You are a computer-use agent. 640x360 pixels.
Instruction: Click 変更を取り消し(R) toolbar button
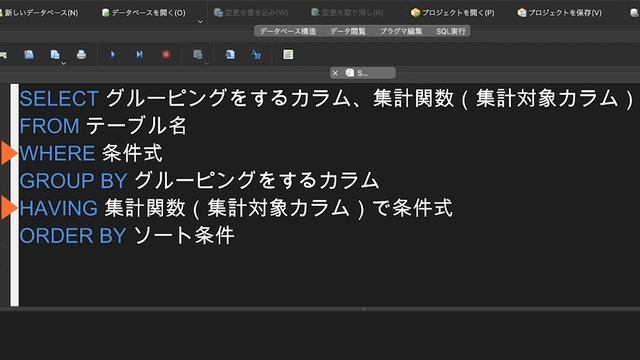click(x=347, y=13)
